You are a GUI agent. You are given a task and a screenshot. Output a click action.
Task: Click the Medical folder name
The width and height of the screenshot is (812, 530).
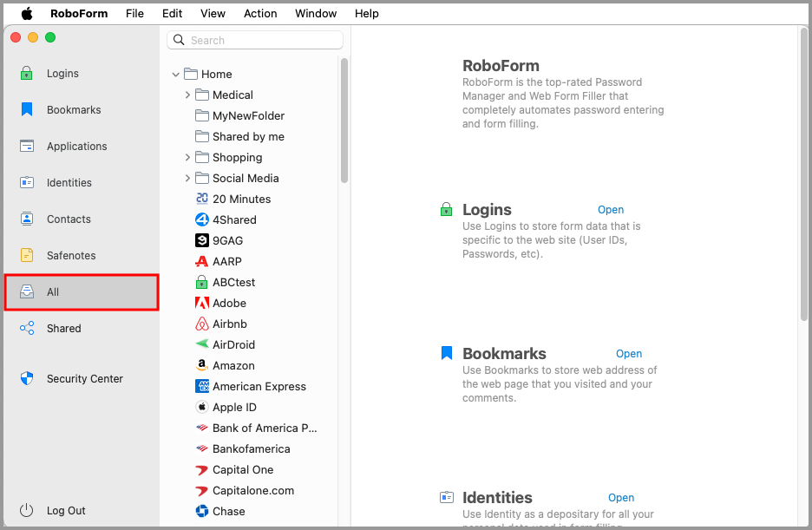pos(232,95)
